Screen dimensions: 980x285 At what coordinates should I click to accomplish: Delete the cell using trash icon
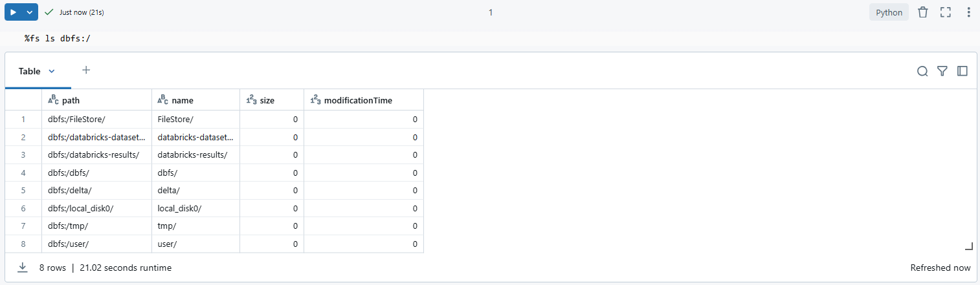(923, 12)
